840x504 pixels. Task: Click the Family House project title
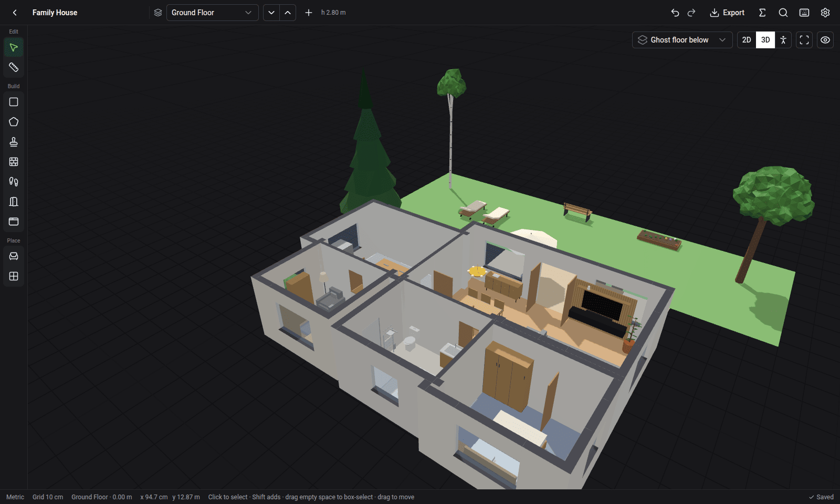tap(55, 13)
